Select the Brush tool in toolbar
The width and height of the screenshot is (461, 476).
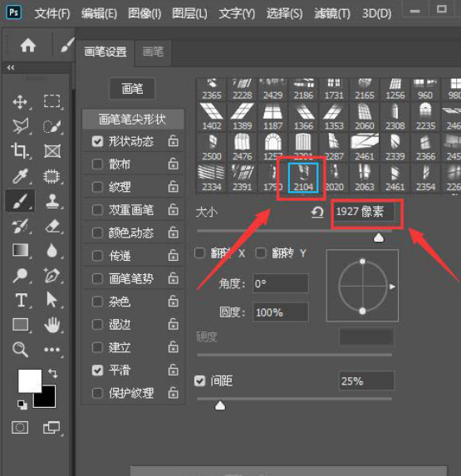[20, 201]
